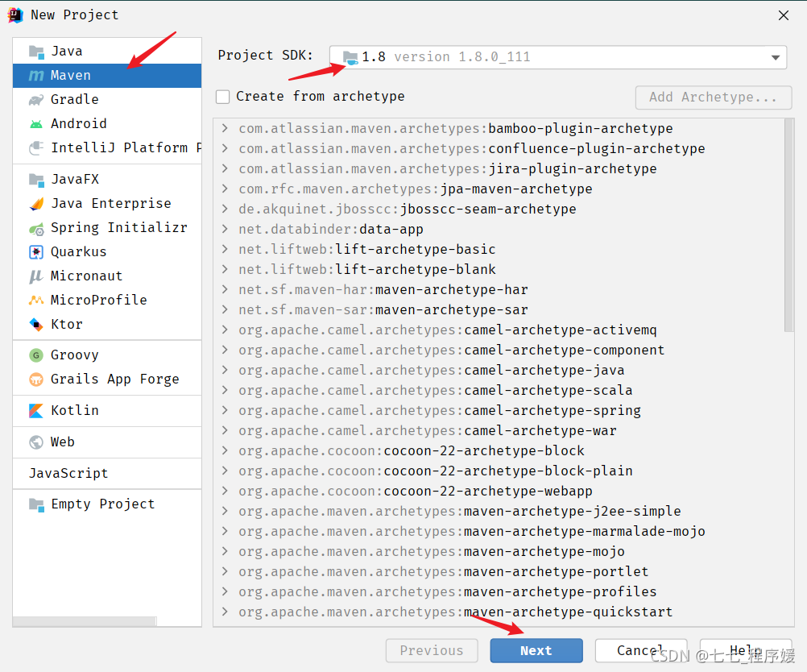Select camel-archetype-spring row text

pyautogui.click(x=440, y=410)
